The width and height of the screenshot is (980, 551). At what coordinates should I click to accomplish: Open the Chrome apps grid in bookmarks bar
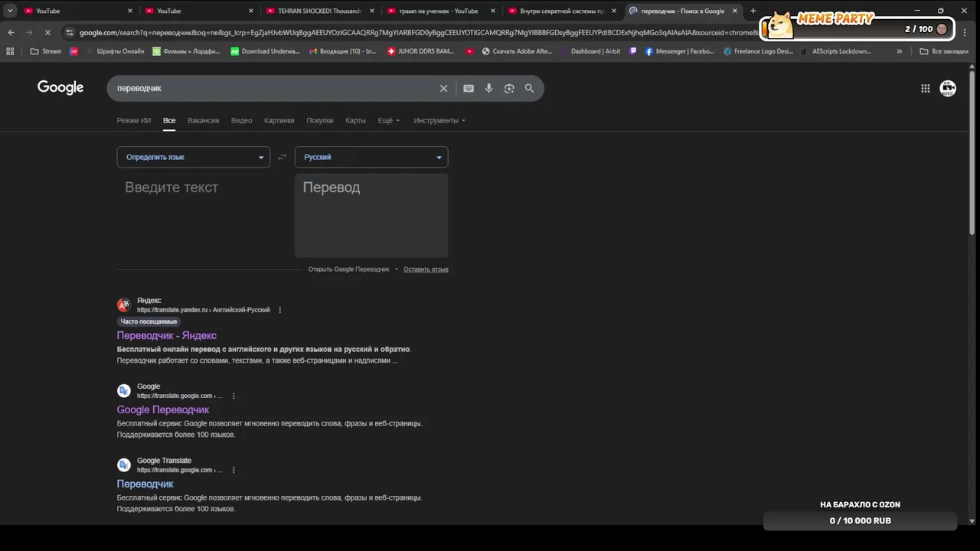pos(10,51)
